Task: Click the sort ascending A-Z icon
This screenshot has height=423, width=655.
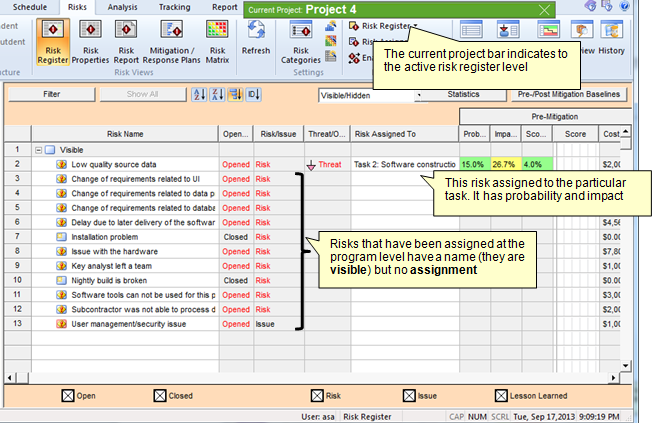Action: tap(199, 95)
